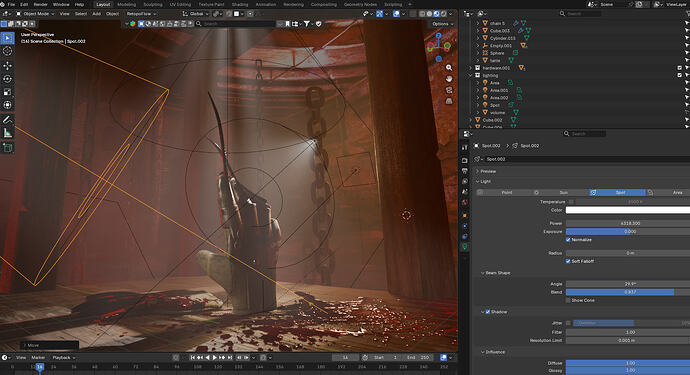
Task: Collapse the lighting collection in outliner
Action: (x=471, y=75)
